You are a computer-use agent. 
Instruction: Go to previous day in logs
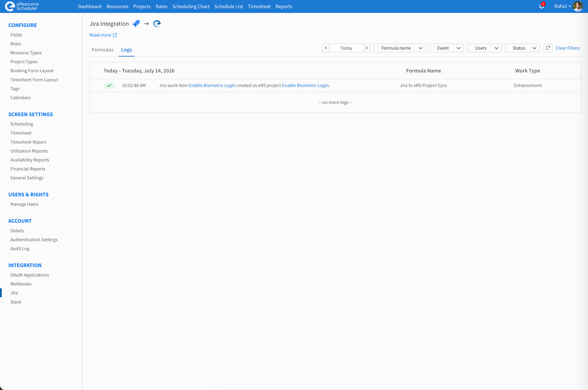(326, 48)
